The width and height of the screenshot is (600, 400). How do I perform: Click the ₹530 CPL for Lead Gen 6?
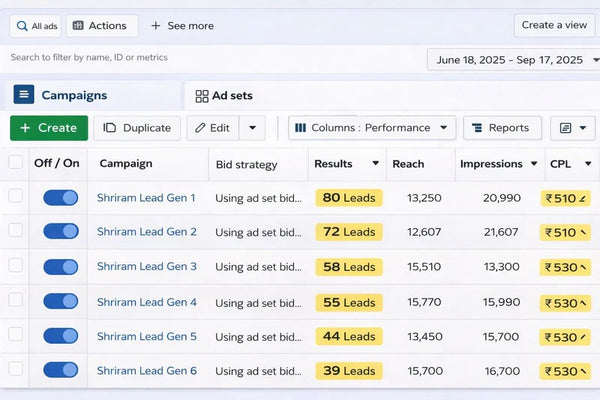pos(565,371)
